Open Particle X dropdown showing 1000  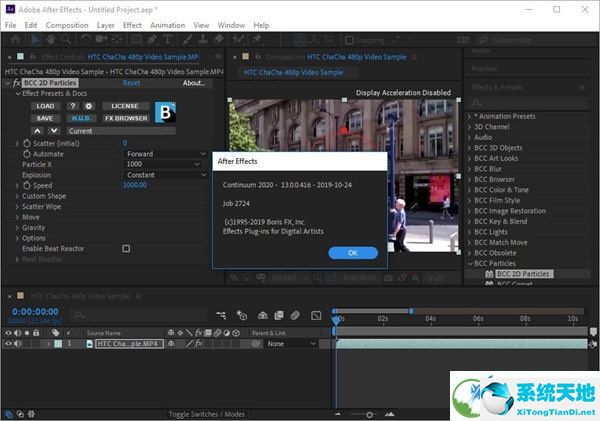162,164
